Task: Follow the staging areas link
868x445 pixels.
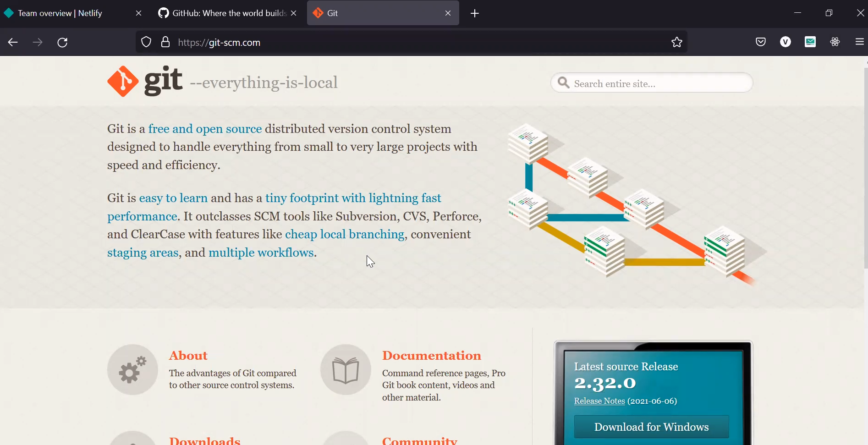Action: [x=143, y=253]
